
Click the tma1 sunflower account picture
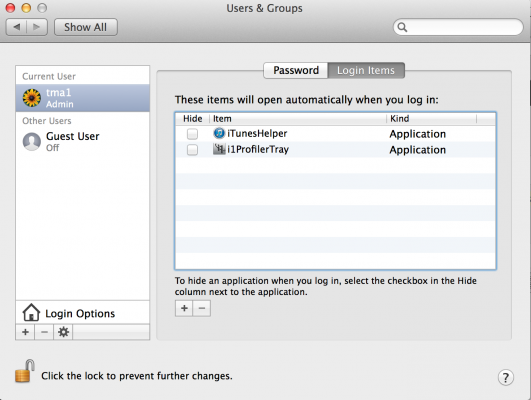[x=31, y=98]
